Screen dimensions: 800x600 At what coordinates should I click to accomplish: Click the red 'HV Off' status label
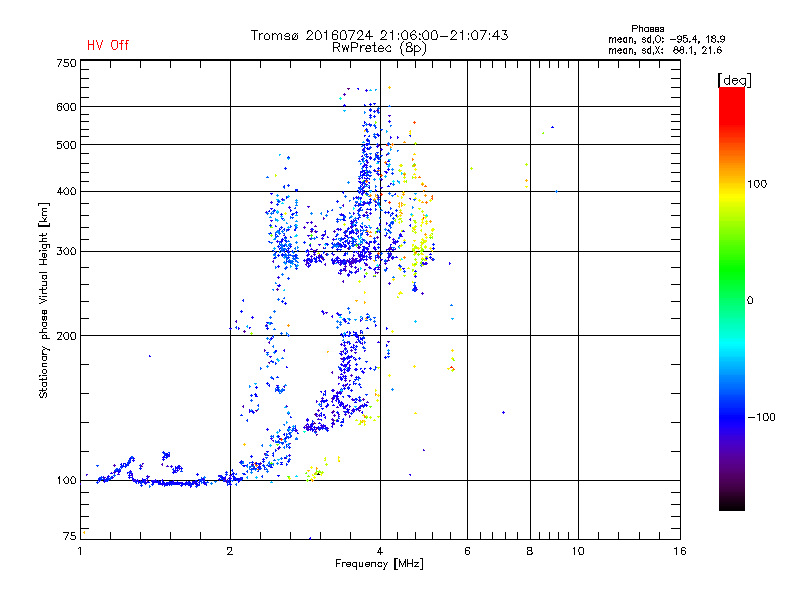pyautogui.click(x=108, y=45)
